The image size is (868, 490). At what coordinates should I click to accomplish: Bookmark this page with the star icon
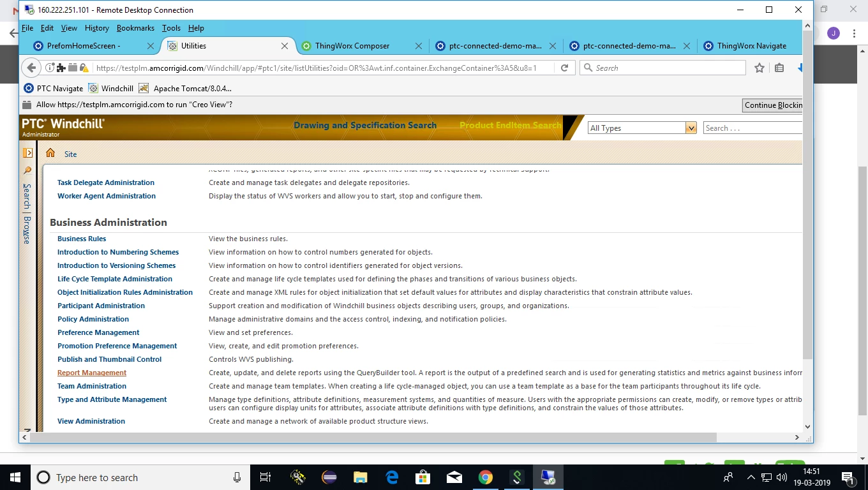759,68
